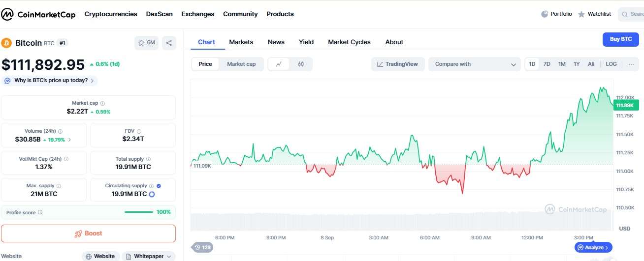
Task: Click the Market cap info icon
Action: tap(102, 103)
